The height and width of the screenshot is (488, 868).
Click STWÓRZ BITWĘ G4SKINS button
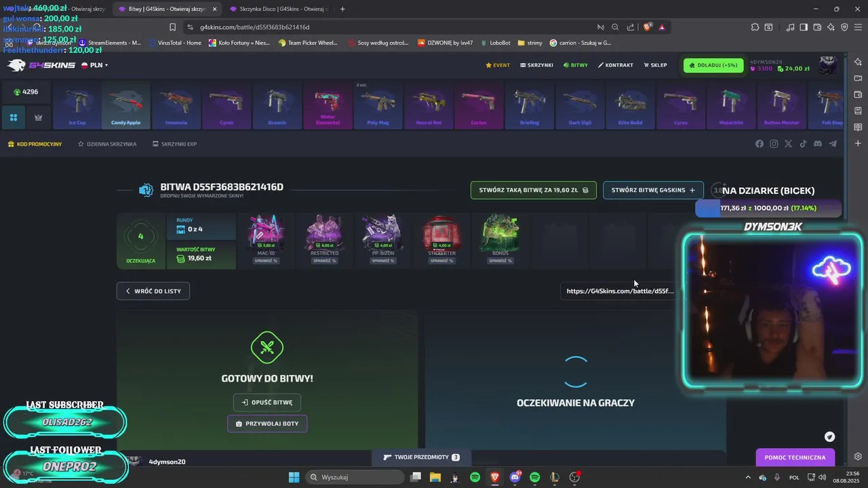pyautogui.click(x=653, y=190)
